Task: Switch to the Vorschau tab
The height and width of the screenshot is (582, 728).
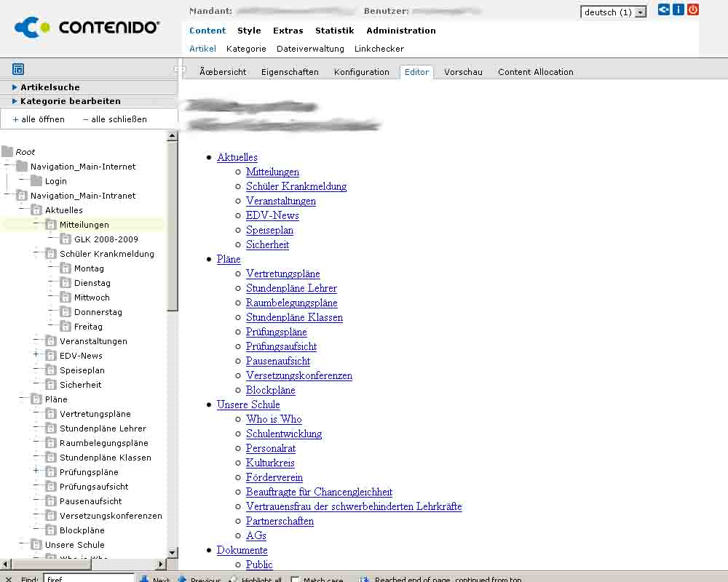Action: click(x=463, y=72)
